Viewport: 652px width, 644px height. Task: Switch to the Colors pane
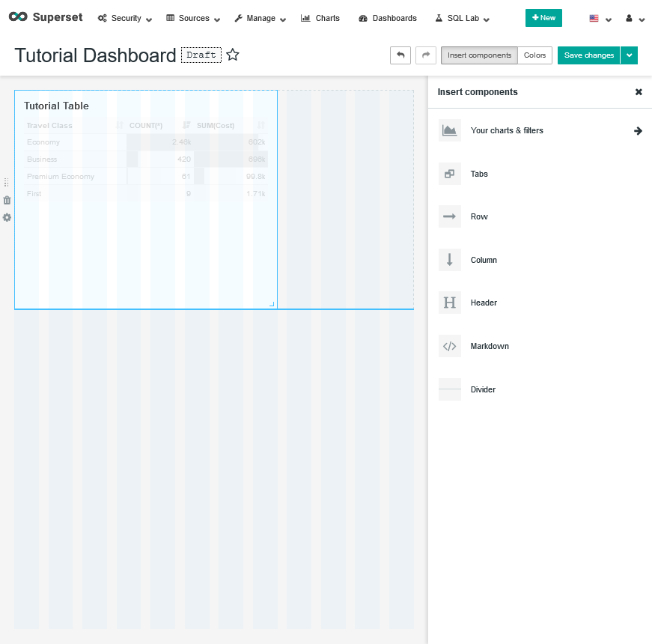pyautogui.click(x=534, y=55)
